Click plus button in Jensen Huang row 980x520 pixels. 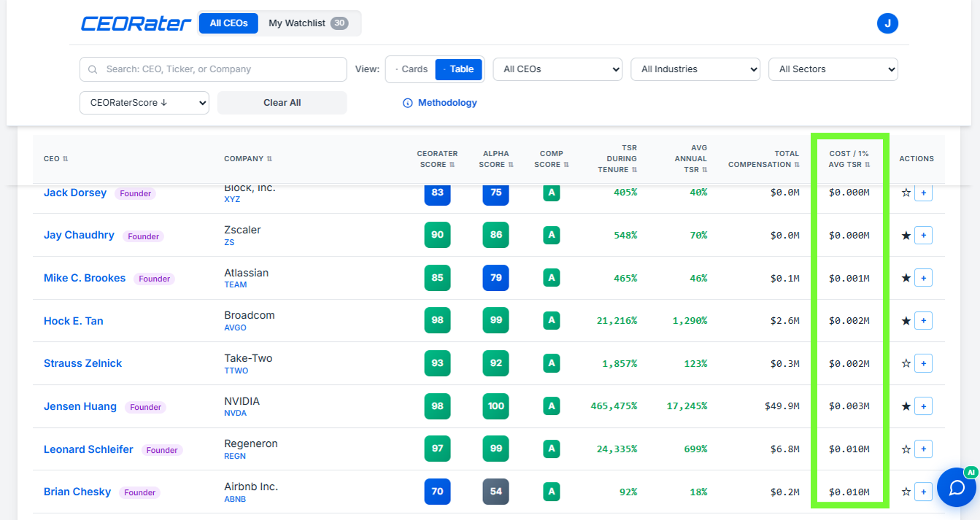coord(923,406)
